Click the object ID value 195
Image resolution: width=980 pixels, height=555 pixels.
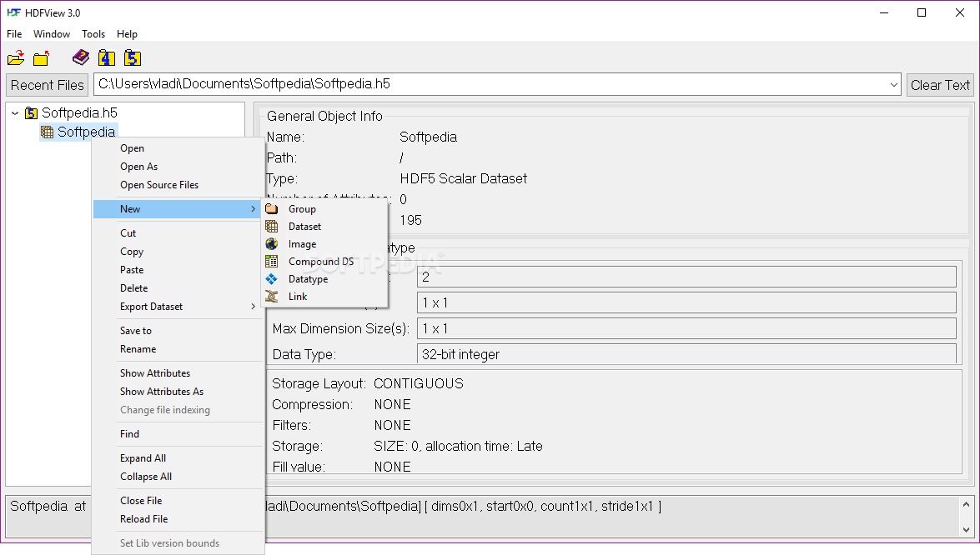410,220
